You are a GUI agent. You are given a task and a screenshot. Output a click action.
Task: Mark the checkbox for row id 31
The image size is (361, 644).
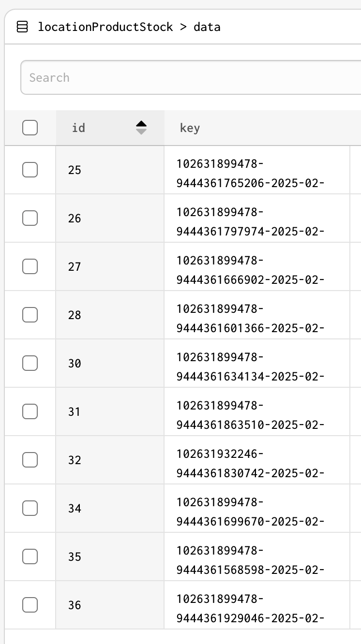coord(30,411)
